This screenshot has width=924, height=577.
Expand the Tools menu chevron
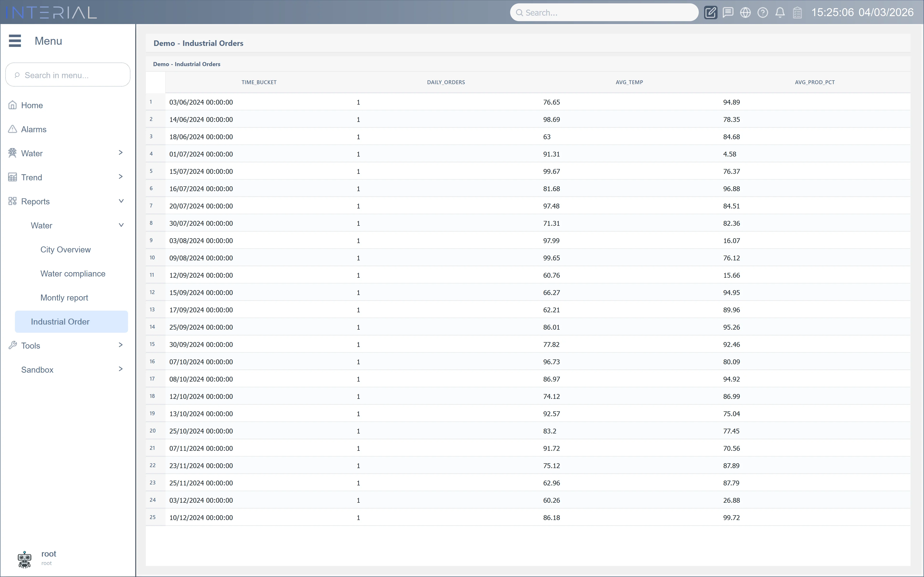(x=121, y=345)
